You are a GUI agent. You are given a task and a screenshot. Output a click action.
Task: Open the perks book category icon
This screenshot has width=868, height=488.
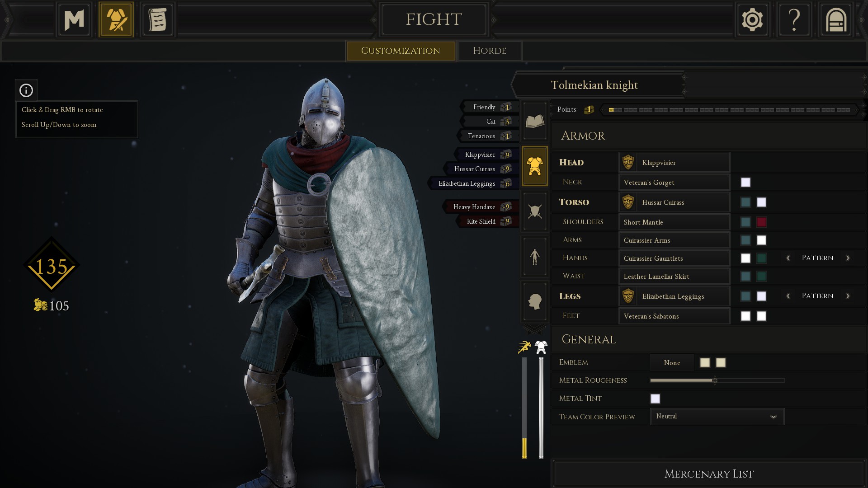(535, 121)
